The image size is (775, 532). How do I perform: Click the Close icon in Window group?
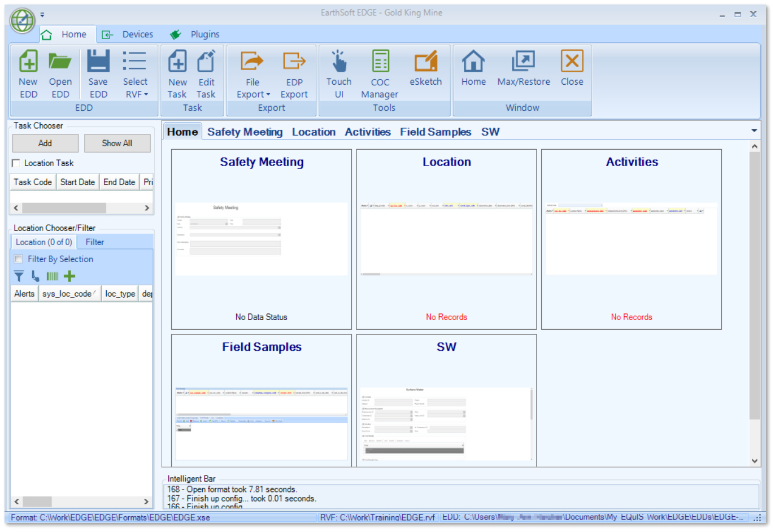572,61
